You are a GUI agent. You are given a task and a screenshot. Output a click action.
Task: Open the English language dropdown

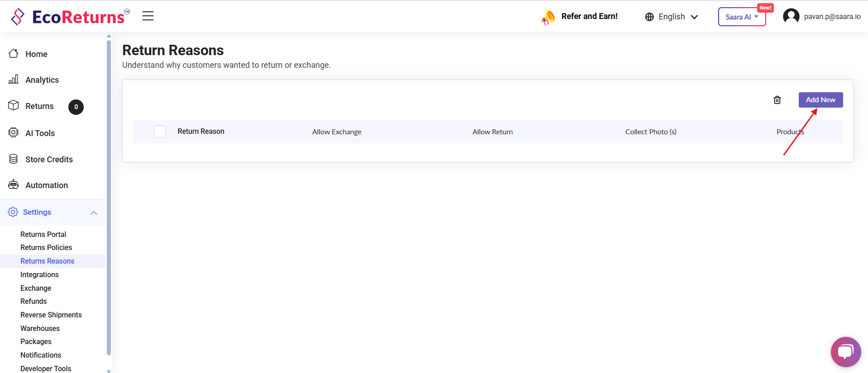coord(672,17)
